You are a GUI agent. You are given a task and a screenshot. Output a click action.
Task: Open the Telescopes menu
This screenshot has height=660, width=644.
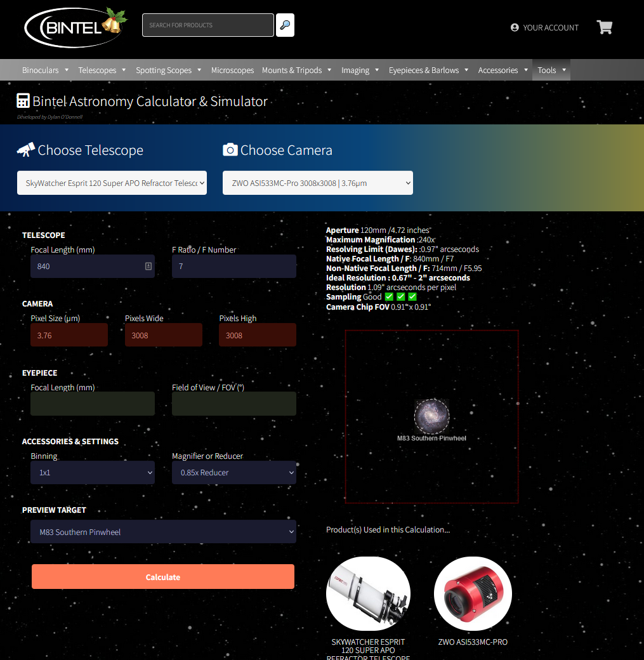97,70
